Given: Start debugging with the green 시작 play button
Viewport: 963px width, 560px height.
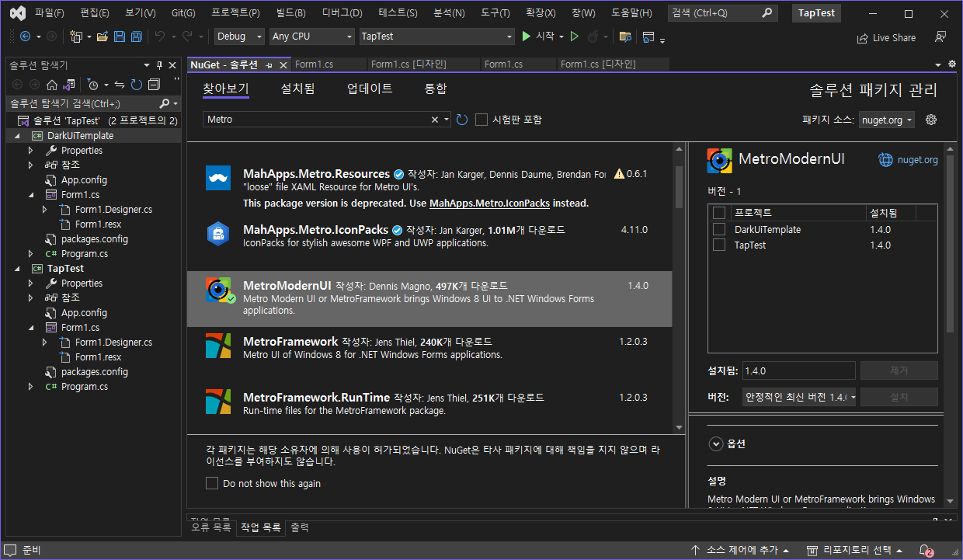Looking at the screenshot, I should [x=538, y=37].
